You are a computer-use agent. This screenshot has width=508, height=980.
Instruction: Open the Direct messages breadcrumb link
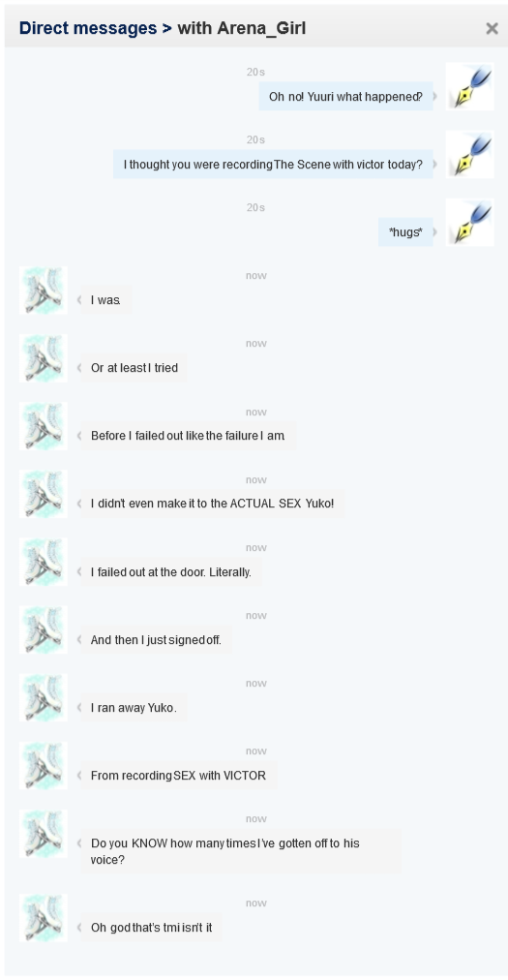88,28
